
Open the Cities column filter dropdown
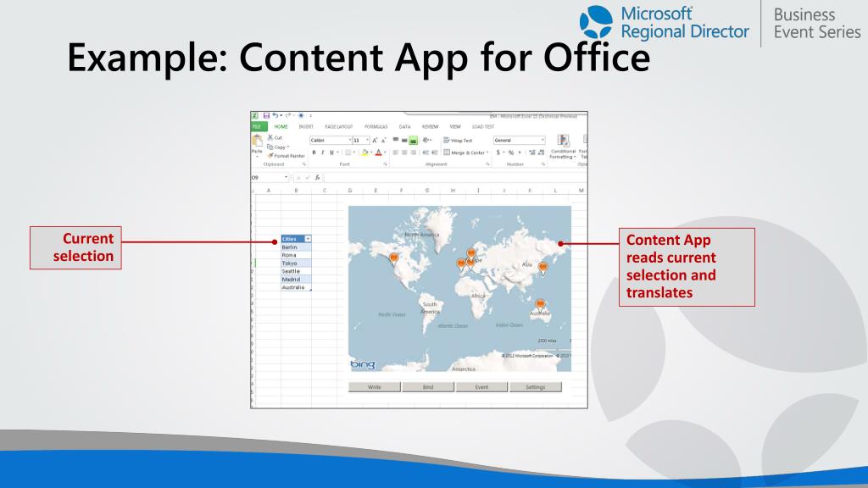pyautogui.click(x=308, y=238)
